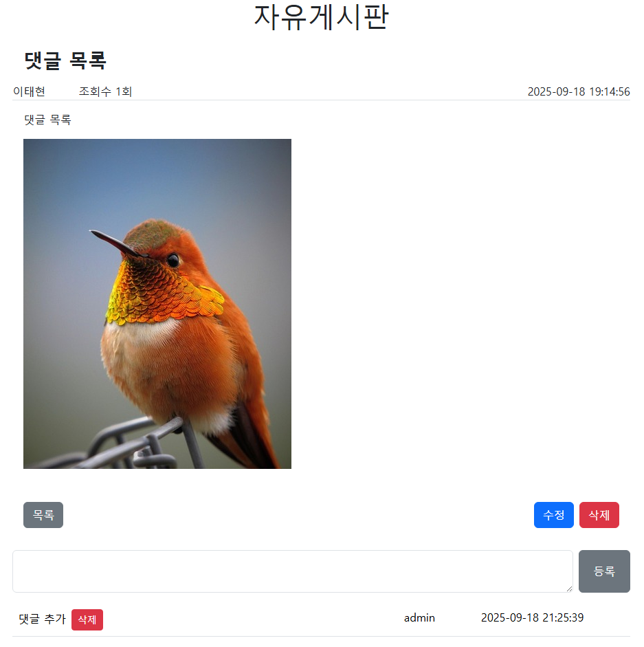Open the hummingbird photo
The width and height of the screenshot is (644, 647).
(157, 304)
